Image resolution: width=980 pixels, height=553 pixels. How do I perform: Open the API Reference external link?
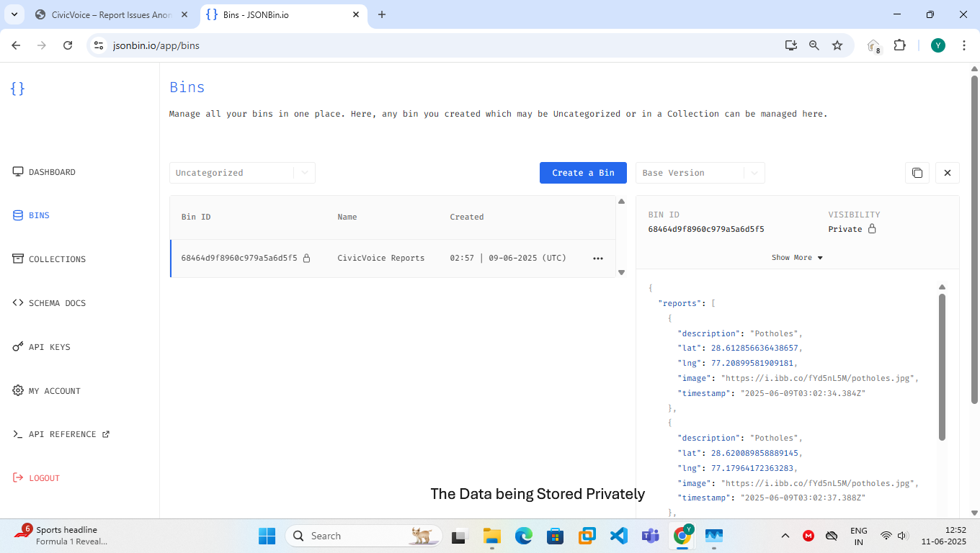pyautogui.click(x=61, y=434)
